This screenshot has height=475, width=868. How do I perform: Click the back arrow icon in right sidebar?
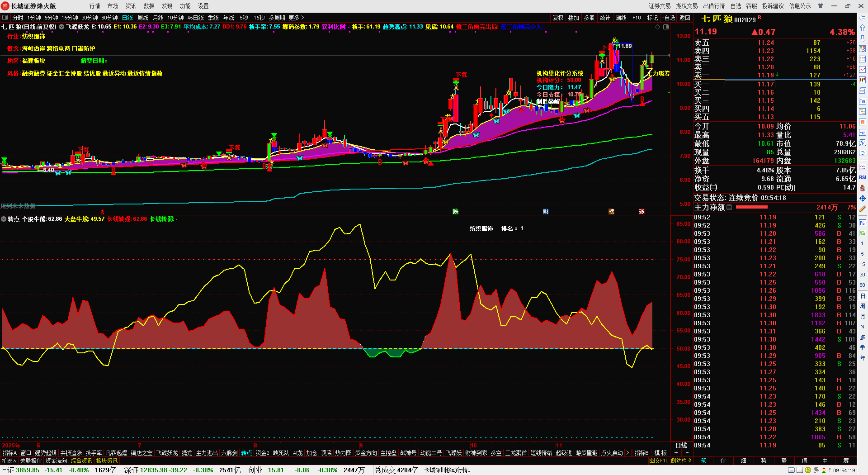click(x=863, y=18)
